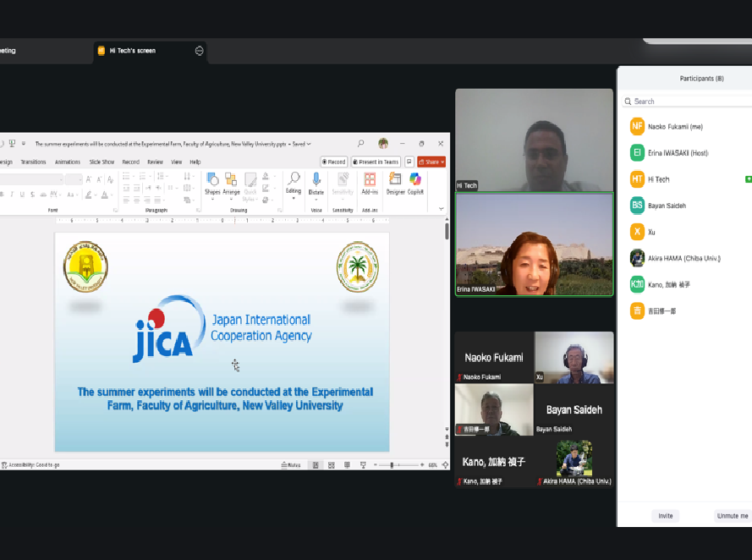Click the Present in Teams button

[375, 162]
